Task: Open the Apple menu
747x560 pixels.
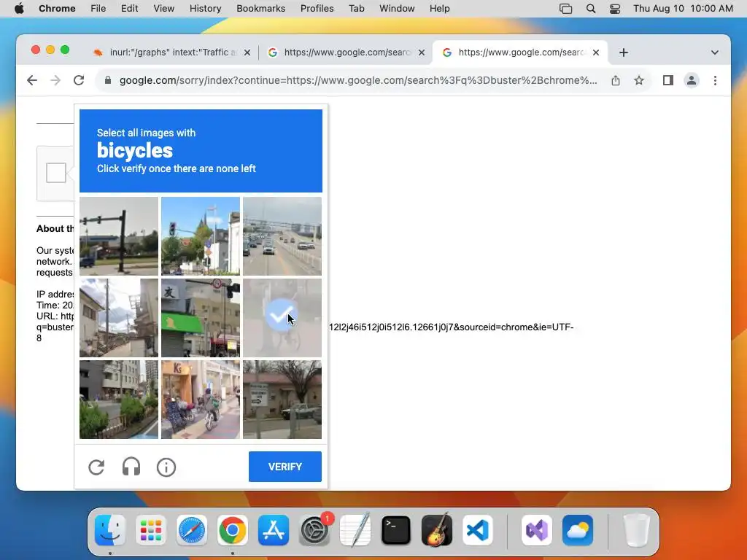Action: pyautogui.click(x=19, y=9)
